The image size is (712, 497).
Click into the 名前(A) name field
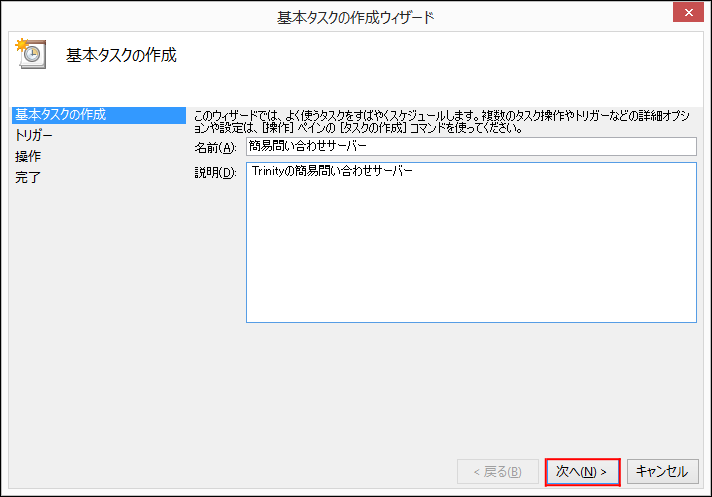coord(471,146)
